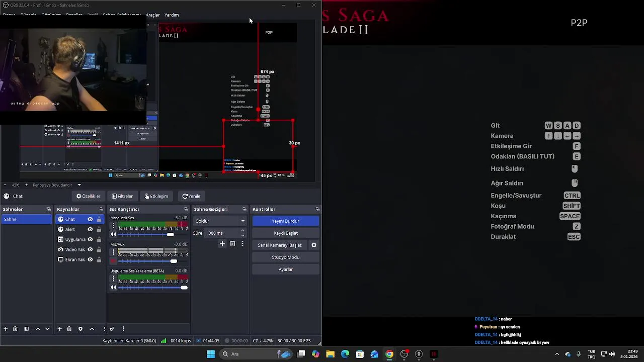Image resolution: width=644 pixels, height=362 pixels.
Task: Open scene filters icon in Sahneler toolbar
Action: [26, 329]
